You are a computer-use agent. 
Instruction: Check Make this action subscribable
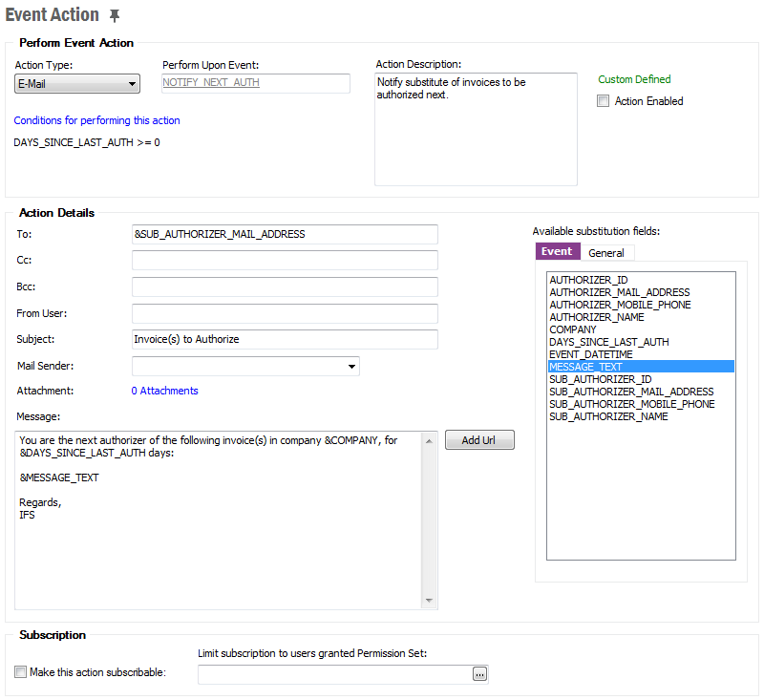click(21, 672)
